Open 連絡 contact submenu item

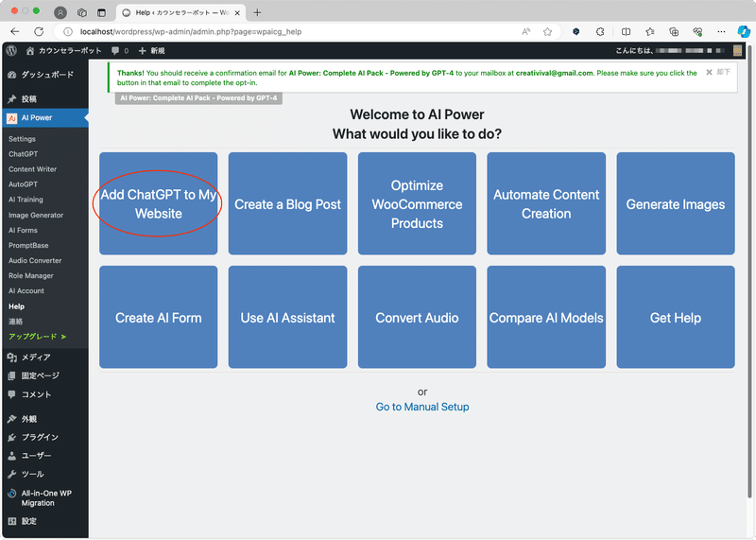click(15, 322)
